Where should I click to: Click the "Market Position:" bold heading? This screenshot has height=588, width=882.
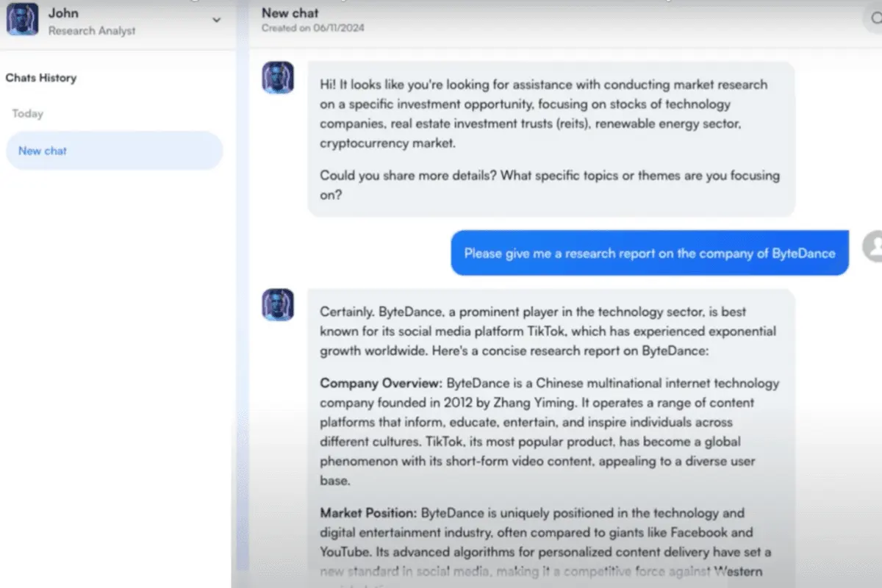point(368,513)
